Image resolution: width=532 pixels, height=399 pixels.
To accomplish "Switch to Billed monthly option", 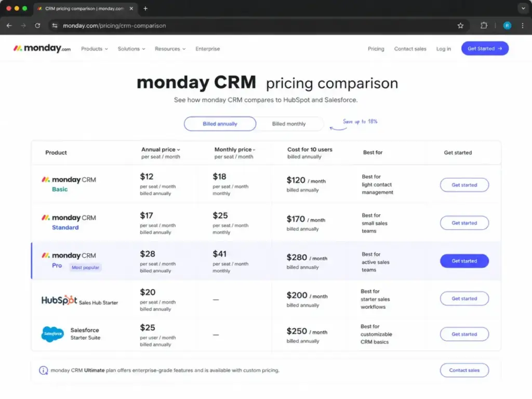I will (289, 124).
